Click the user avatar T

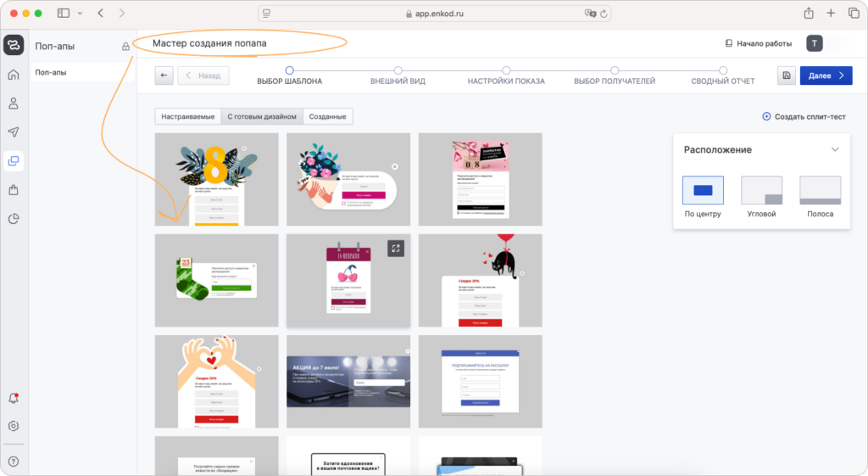pos(815,43)
